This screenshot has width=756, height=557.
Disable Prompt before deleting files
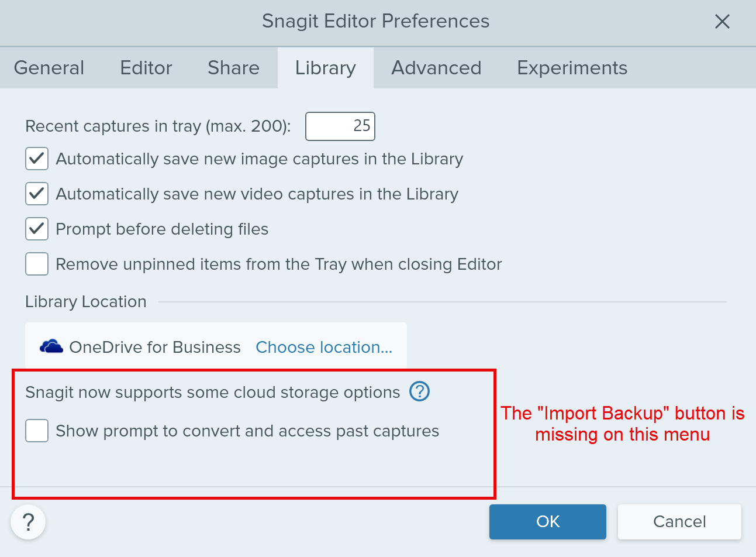pyautogui.click(x=37, y=229)
